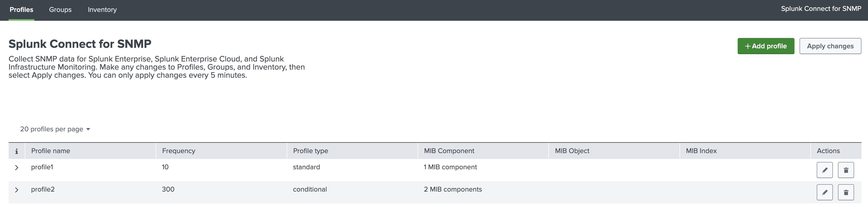Sort by the Frequency column header
This screenshot has width=868, height=207.
pos(179,151)
